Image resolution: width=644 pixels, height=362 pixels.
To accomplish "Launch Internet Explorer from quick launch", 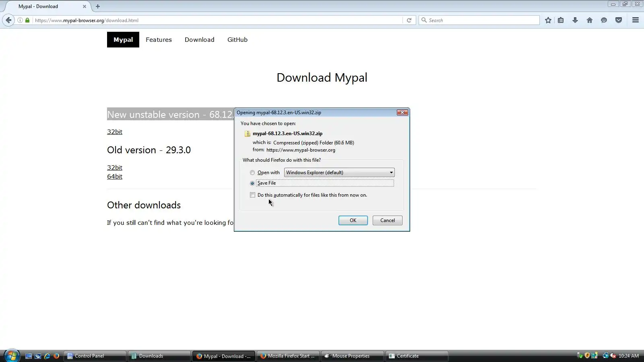I will 47,356.
